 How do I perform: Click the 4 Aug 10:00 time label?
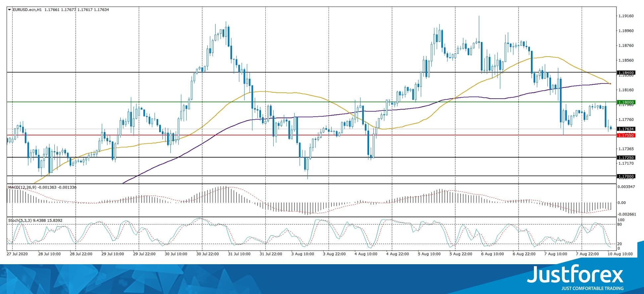[366, 254]
